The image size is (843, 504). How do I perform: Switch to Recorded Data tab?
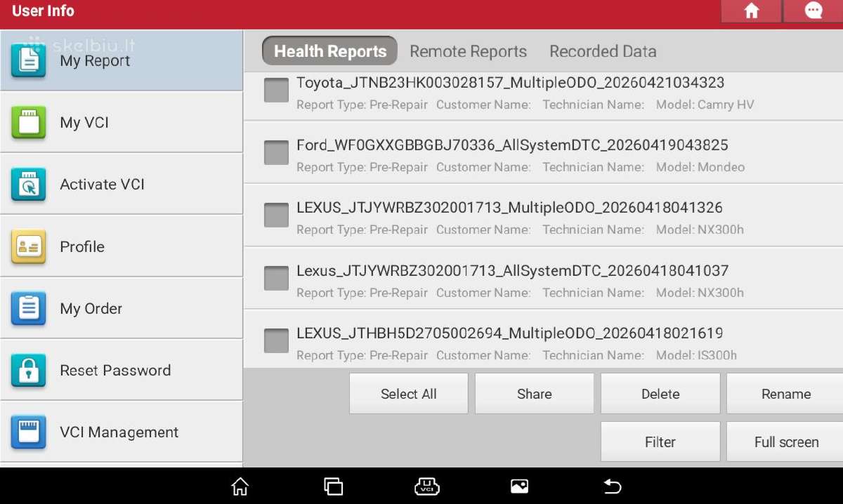(603, 51)
